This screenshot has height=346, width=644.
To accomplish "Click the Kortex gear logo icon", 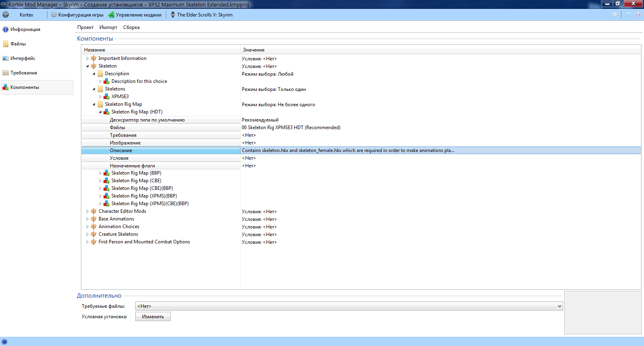I will [6, 15].
